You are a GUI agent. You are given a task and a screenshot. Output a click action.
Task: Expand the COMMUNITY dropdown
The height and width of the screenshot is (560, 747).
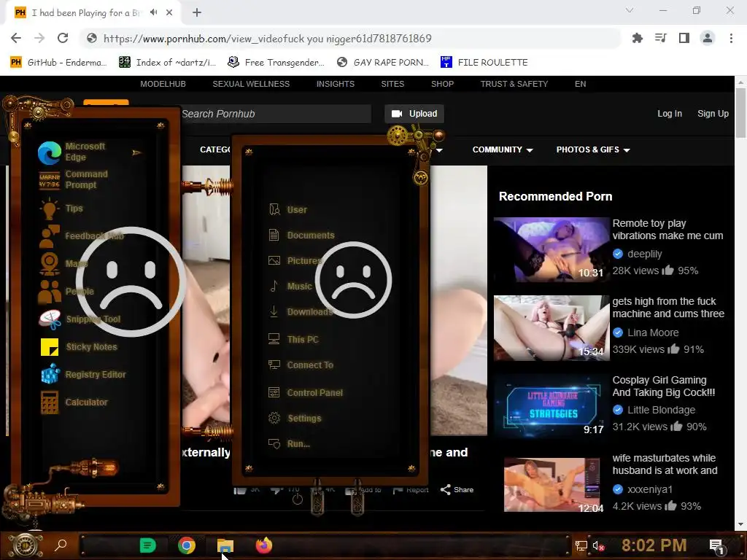coord(503,149)
